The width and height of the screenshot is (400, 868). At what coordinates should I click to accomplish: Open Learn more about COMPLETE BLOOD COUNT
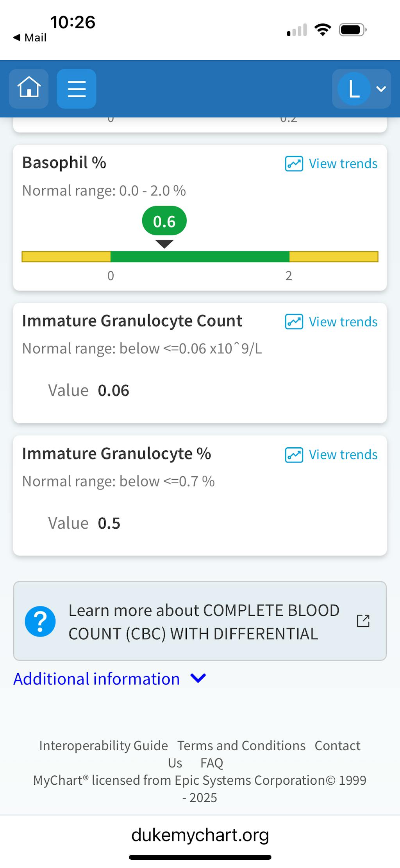(x=203, y=622)
